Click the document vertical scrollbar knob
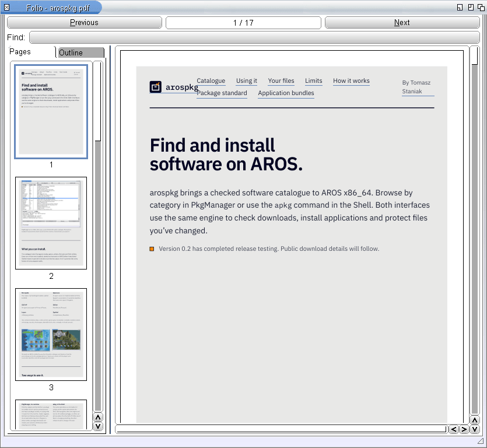Viewport: 487px width, 448px height. tap(475, 56)
